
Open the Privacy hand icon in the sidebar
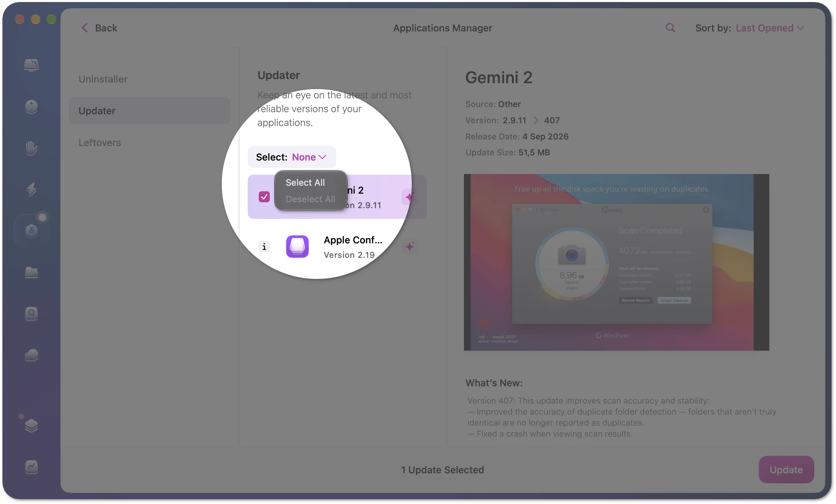pos(31,148)
